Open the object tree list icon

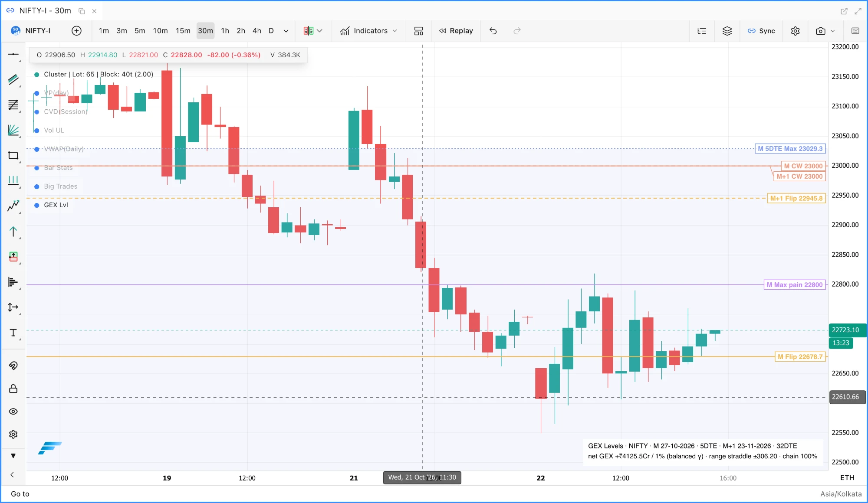coord(702,31)
